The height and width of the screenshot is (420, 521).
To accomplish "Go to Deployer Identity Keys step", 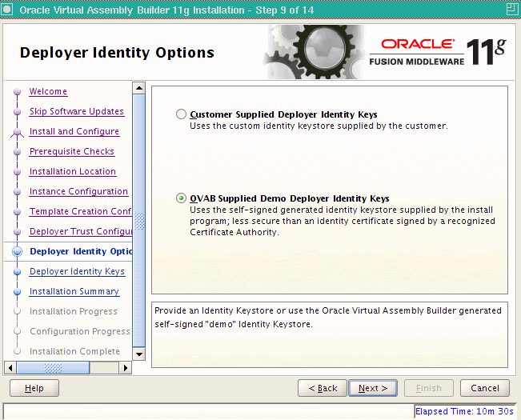I will pos(77,271).
